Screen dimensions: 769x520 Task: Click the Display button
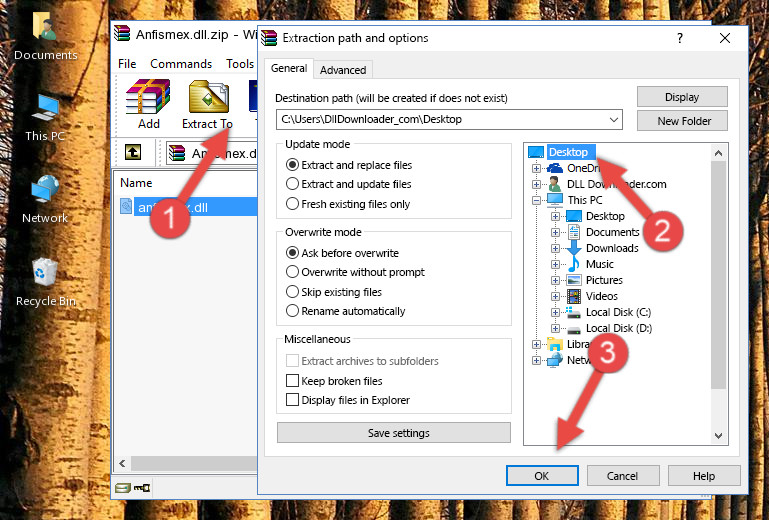tap(682, 97)
